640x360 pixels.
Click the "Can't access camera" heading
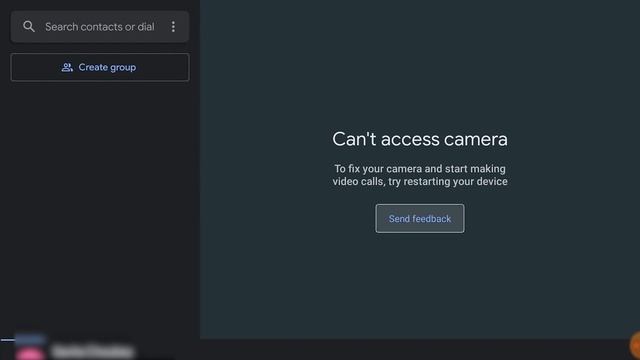(420, 139)
